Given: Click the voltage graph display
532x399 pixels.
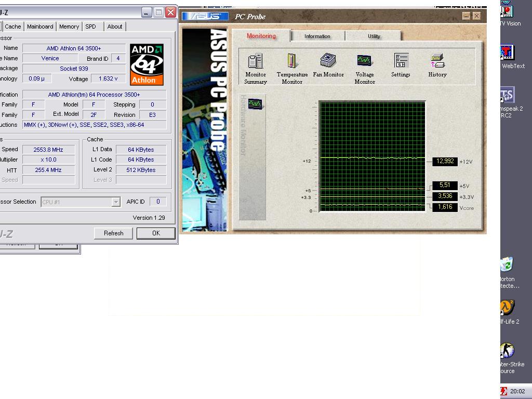Looking at the screenshot, I should (372, 156).
